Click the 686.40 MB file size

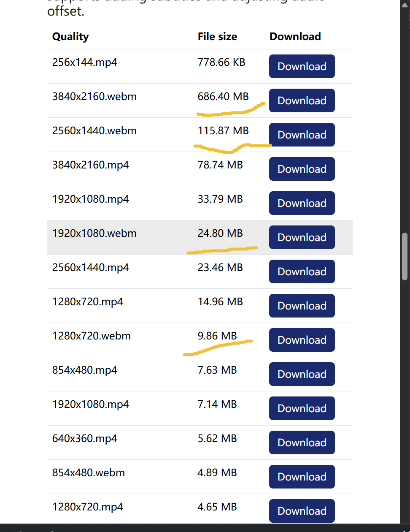pos(223,97)
